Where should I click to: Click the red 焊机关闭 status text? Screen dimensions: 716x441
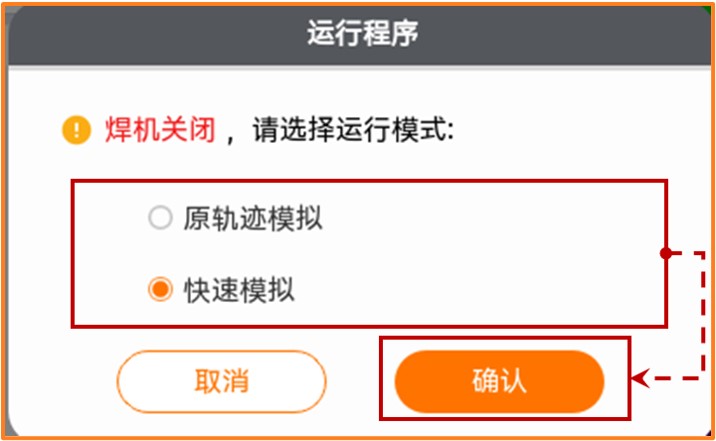tap(160, 130)
